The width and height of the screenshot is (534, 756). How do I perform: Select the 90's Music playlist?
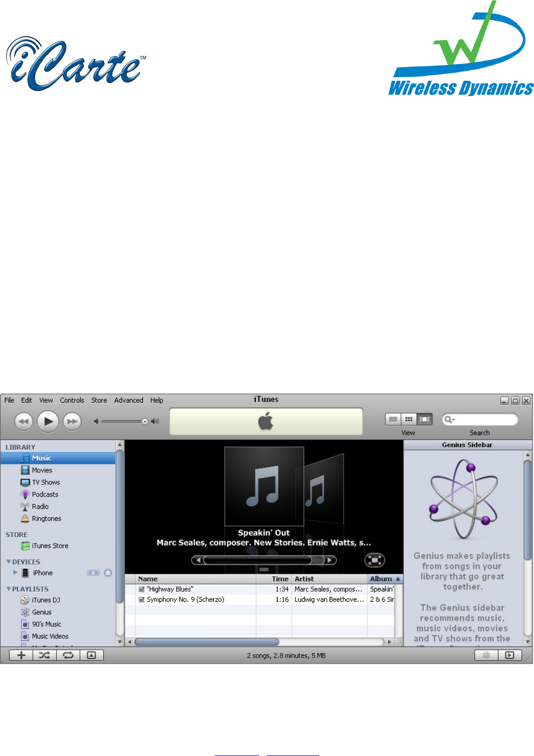pyautogui.click(x=58, y=624)
